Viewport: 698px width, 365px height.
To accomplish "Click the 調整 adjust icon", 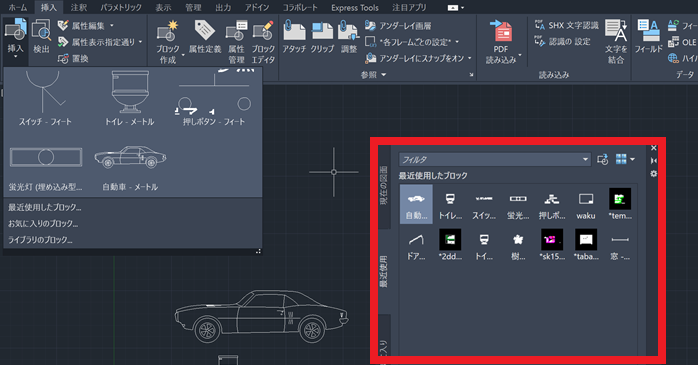I will coord(349,37).
